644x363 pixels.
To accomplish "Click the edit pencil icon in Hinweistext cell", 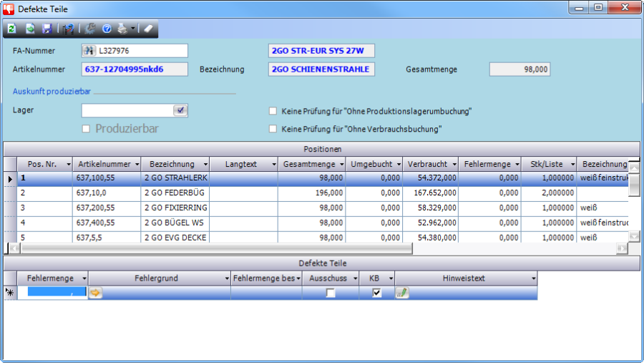I will (x=402, y=293).
